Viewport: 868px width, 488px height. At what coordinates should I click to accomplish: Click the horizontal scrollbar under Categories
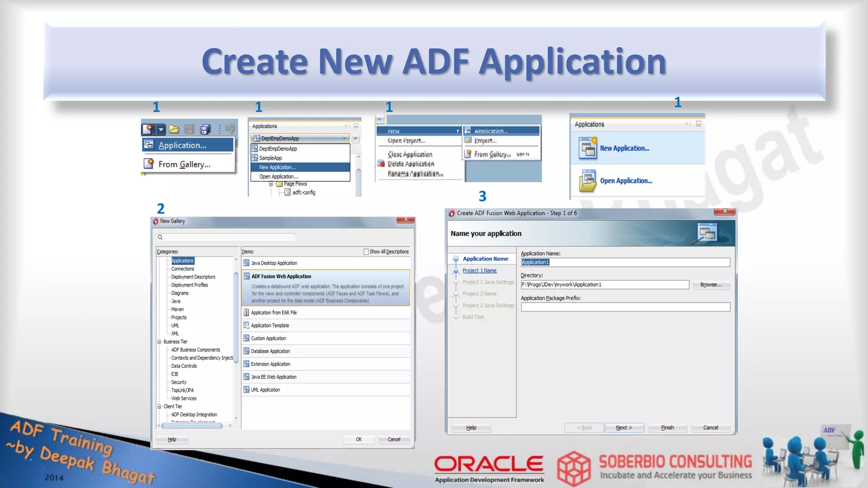point(192,425)
